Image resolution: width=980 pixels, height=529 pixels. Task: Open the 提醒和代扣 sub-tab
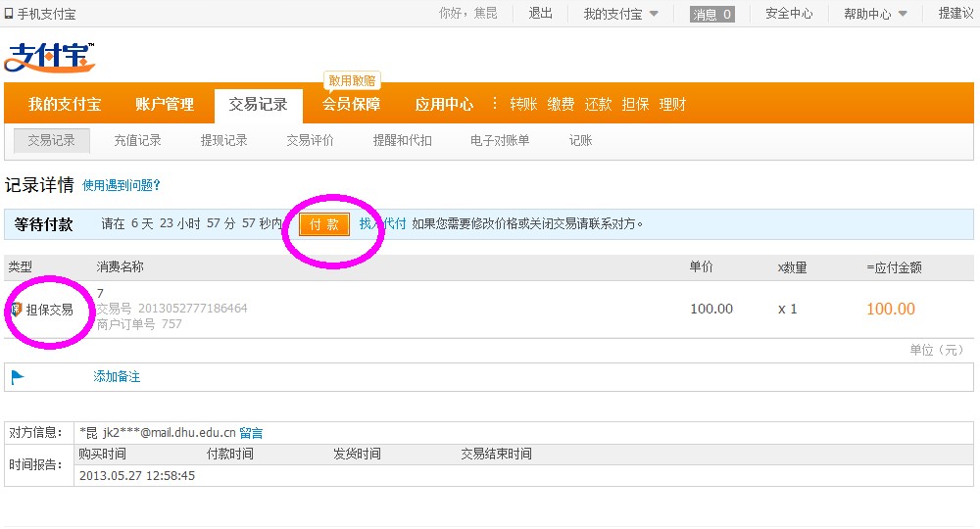403,140
